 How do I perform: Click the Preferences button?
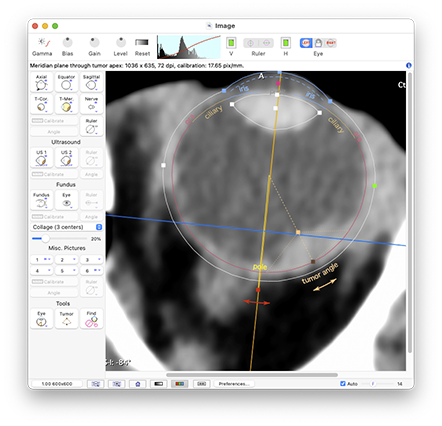[234, 384]
